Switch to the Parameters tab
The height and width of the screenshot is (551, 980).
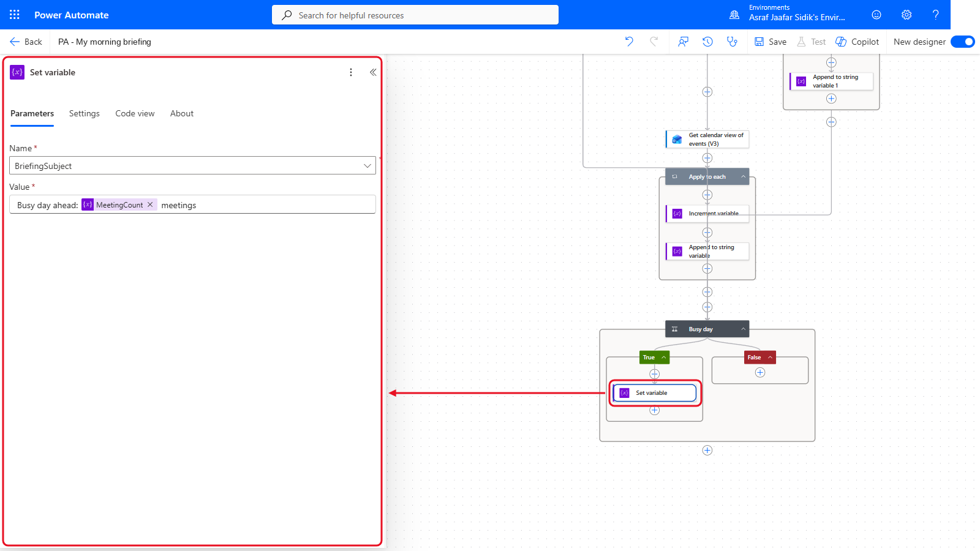32,113
